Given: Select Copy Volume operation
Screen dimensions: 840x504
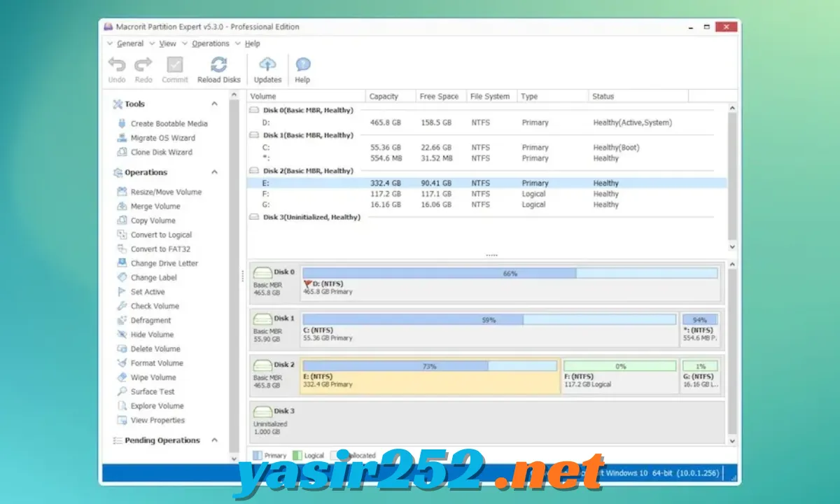Looking at the screenshot, I should tap(153, 220).
